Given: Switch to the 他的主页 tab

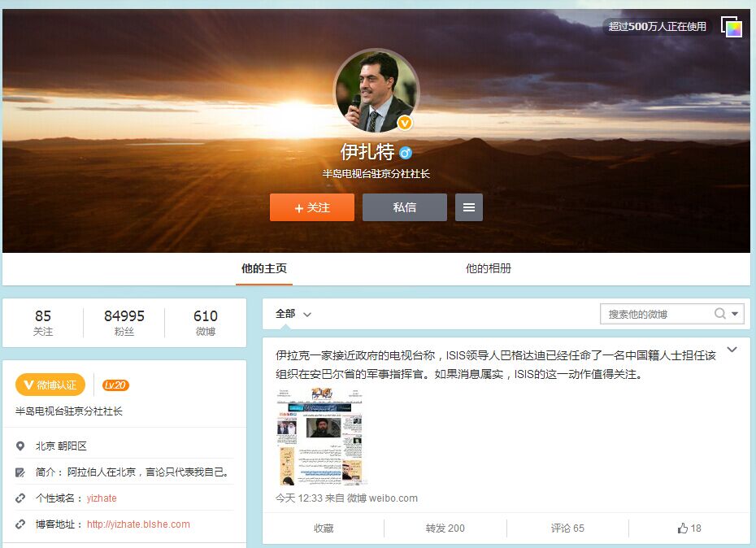Looking at the screenshot, I should pos(264,268).
